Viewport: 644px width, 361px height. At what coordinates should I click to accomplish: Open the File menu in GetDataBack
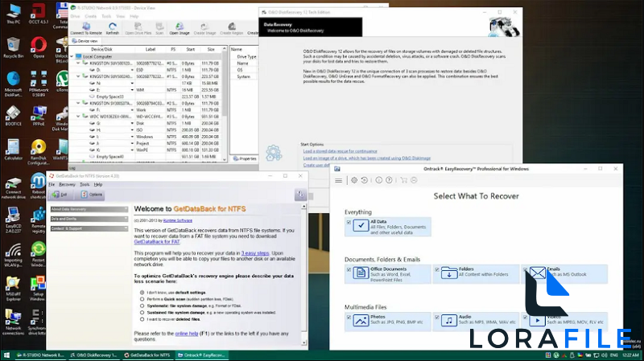pyautogui.click(x=52, y=185)
